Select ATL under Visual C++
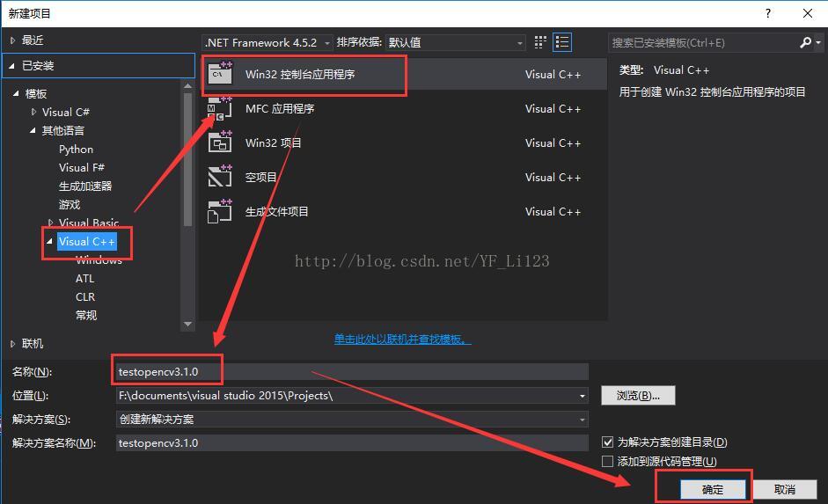 click(x=84, y=278)
